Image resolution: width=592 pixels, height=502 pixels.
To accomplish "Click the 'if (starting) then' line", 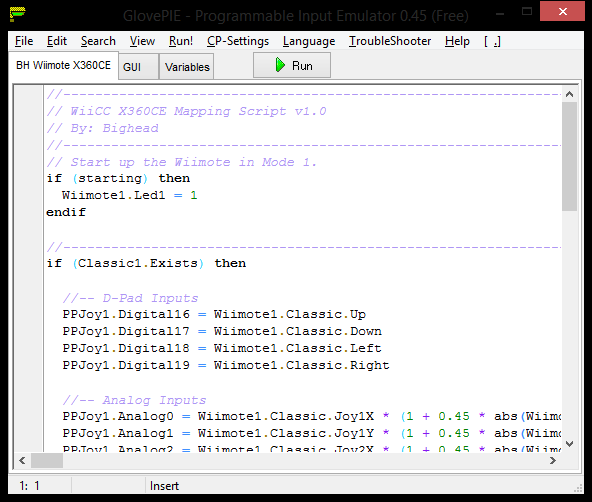I will (118, 178).
